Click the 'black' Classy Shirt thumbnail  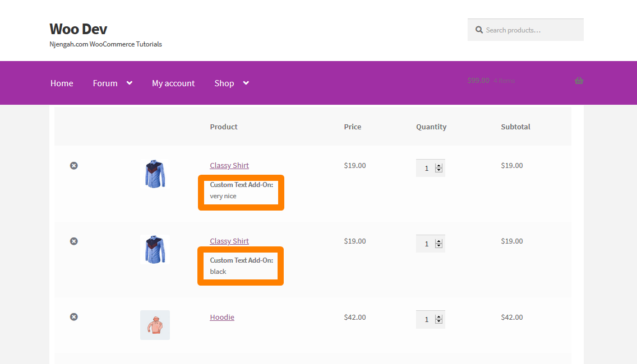(x=155, y=250)
